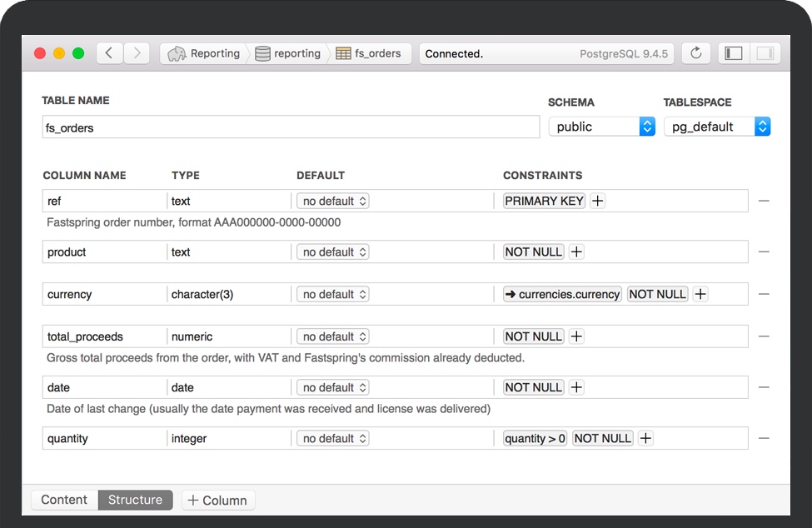The image size is (812, 528).
Task: Add a constraint to the ref column
Action: (x=597, y=201)
